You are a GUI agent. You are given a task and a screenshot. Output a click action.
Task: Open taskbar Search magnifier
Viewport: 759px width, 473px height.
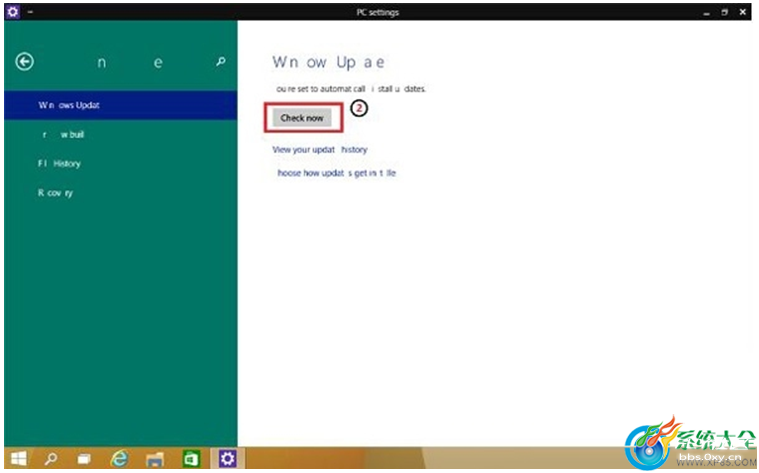51,458
